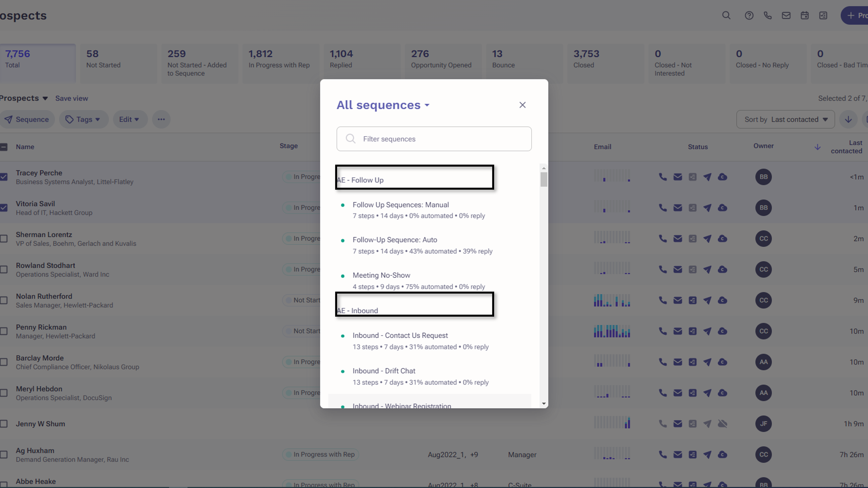Click the Save view link

[71, 98]
